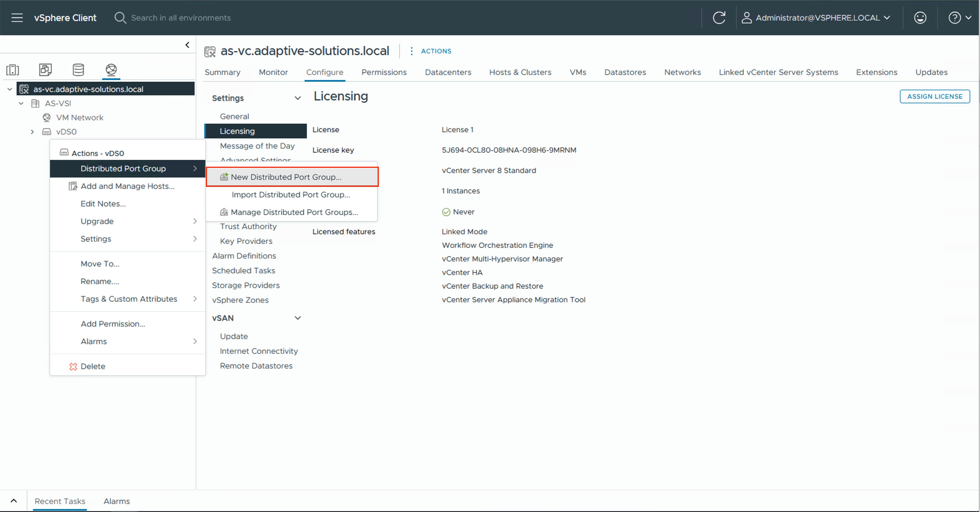Click the refresh icon in the top bar
980x512 pixels.
click(x=719, y=18)
